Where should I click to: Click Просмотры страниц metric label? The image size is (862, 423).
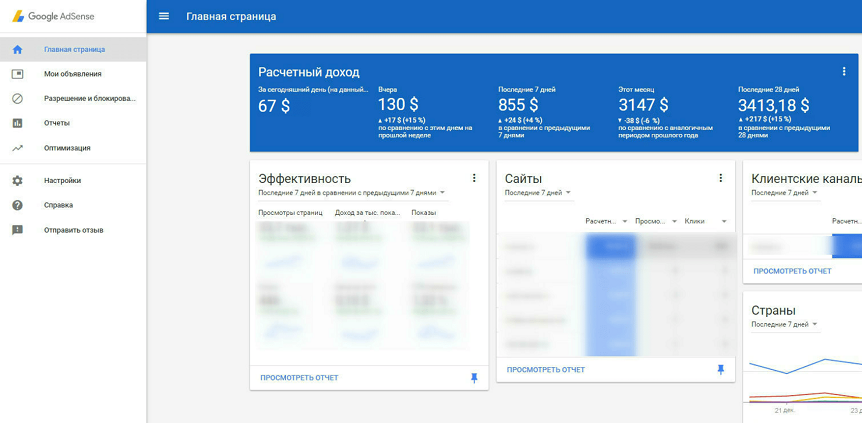click(x=290, y=213)
